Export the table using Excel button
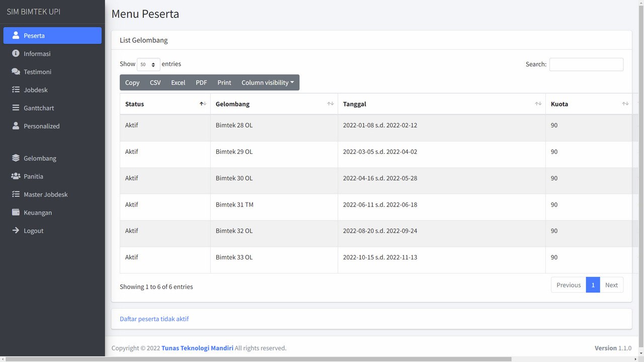The height and width of the screenshot is (362, 644). pyautogui.click(x=178, y=82)
